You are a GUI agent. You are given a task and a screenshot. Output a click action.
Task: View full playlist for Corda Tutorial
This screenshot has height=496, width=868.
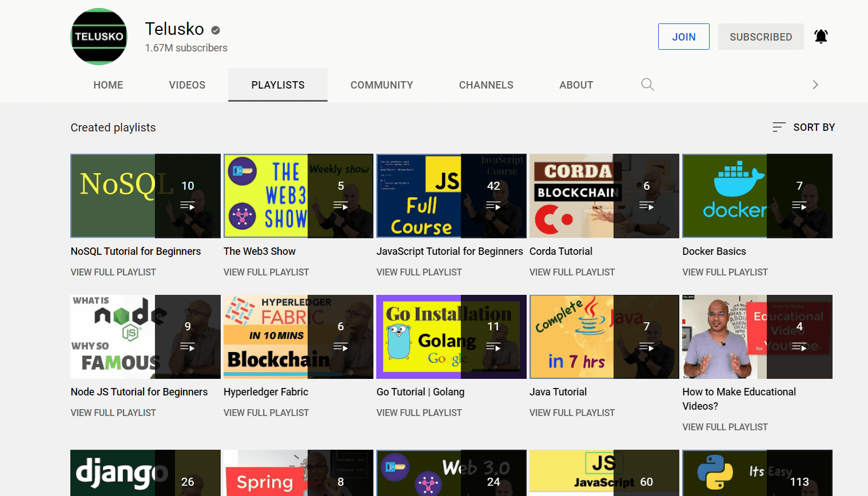coord(572,272)
